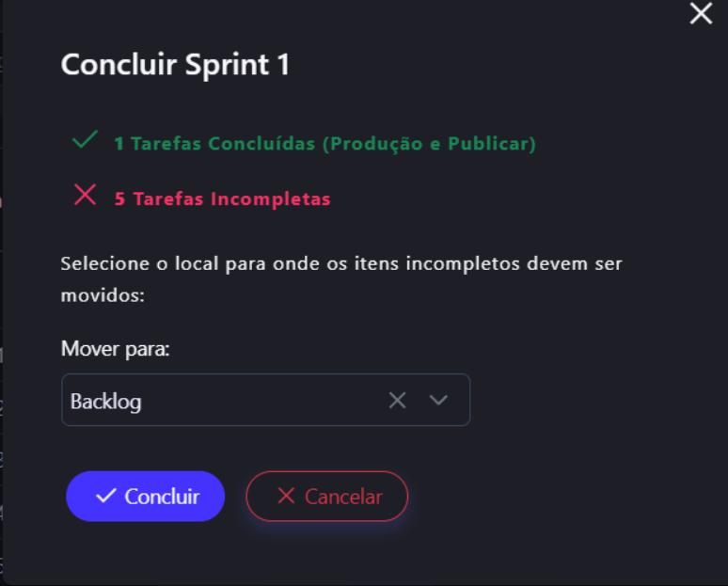Click the "(Produção e Publicar)" text

[429, 144]
